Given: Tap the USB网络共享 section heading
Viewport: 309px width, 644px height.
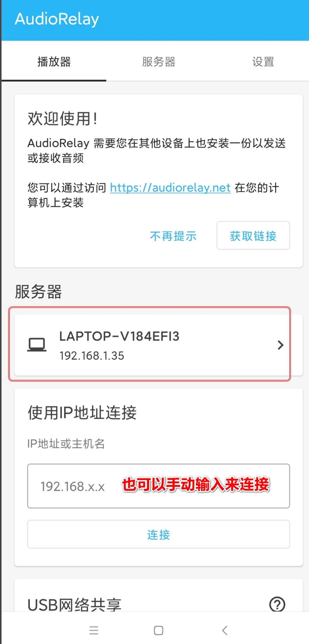Looking at the screenshot, I should 74,605.
